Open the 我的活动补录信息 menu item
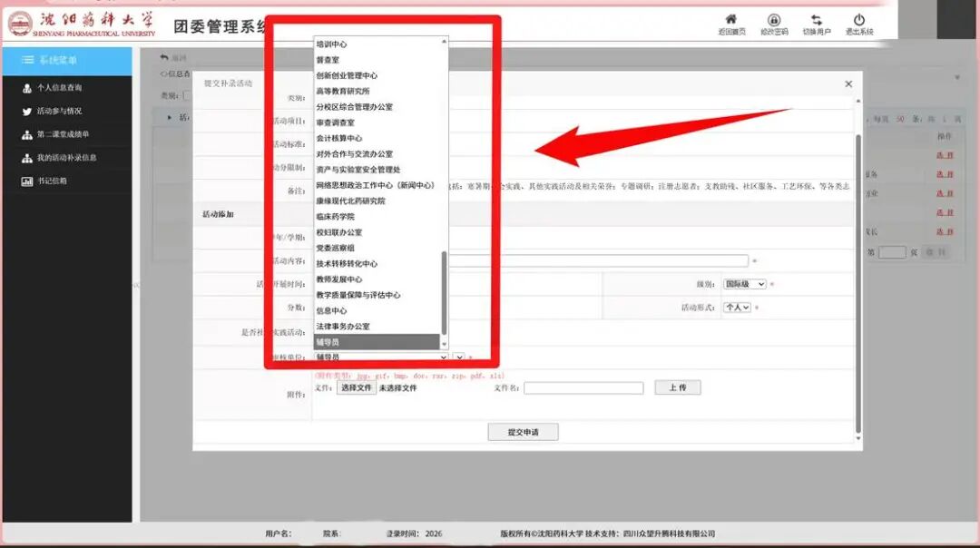980x548 pixels. point(67,158)
